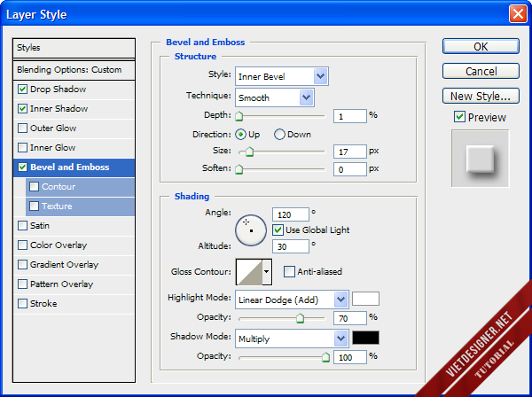Click the Altitude value input field

(291, 246)
